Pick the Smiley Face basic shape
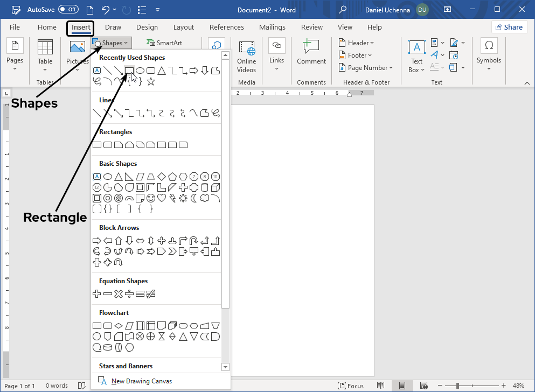The image size is (535, 392). (151, 198)
